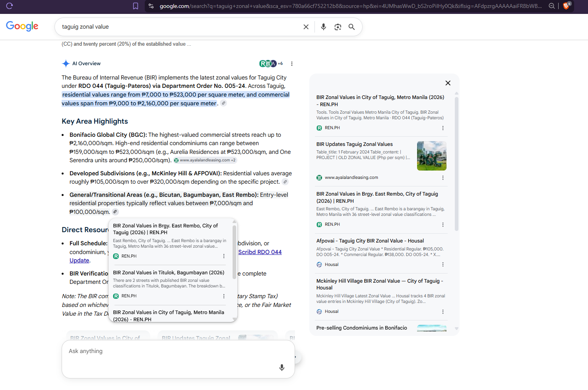Click Housal favicon under Mckinley Hill result
This screenshot has height=390, width=588.
tap(319, 312)
